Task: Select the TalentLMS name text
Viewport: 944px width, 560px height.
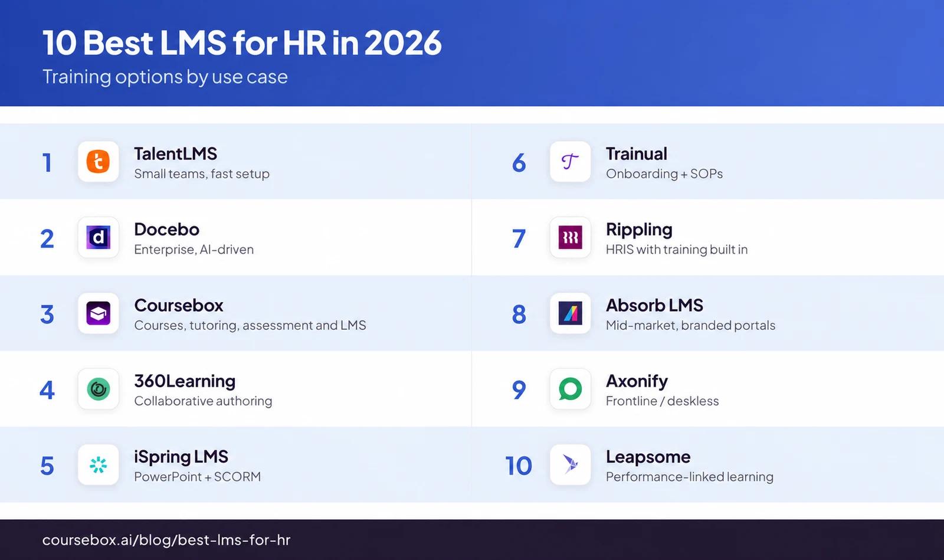Action: point(176,154)
